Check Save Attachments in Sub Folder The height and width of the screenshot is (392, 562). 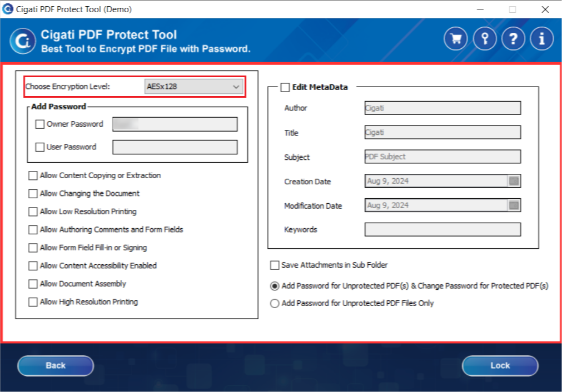(275, 265)
